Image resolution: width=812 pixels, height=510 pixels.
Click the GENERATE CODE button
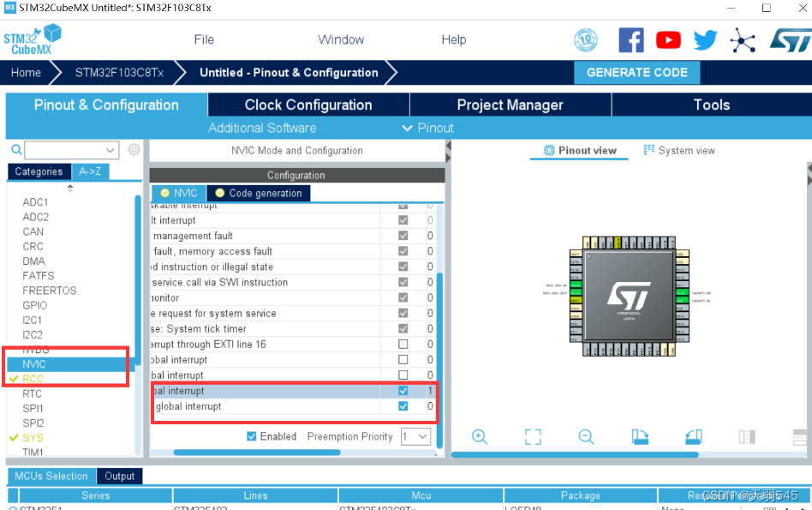point(637,73)
